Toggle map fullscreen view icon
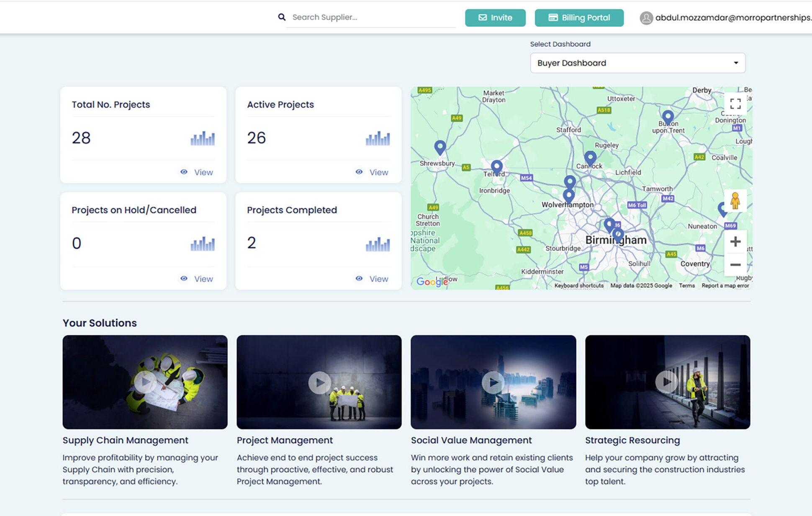Viewport: 812px width, 516px height. pyautogui.click(x=735, y=103)
